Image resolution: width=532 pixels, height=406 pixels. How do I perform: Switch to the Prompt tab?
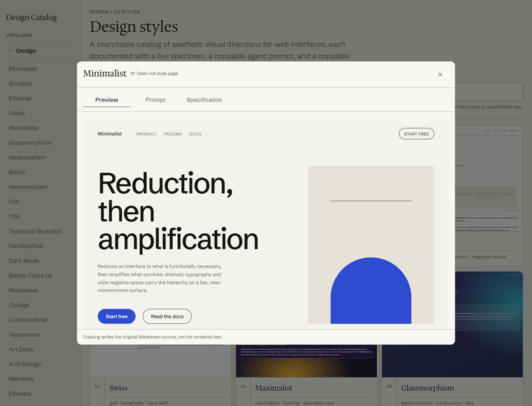(x=155, y=100)
